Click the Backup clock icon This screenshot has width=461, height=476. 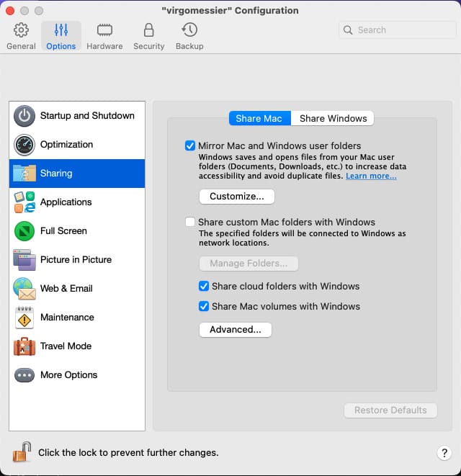pyautogui.click(x=189, y=31)
